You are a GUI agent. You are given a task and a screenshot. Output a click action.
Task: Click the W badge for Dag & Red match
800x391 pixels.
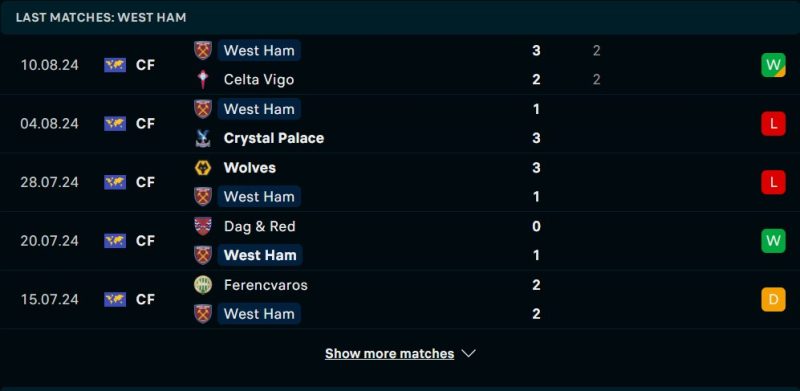tap(773, 240)
